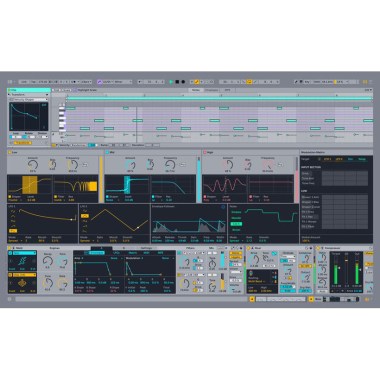Toggle the High band activator square
This screenshot has height=380, width=380.
(205, 152)
